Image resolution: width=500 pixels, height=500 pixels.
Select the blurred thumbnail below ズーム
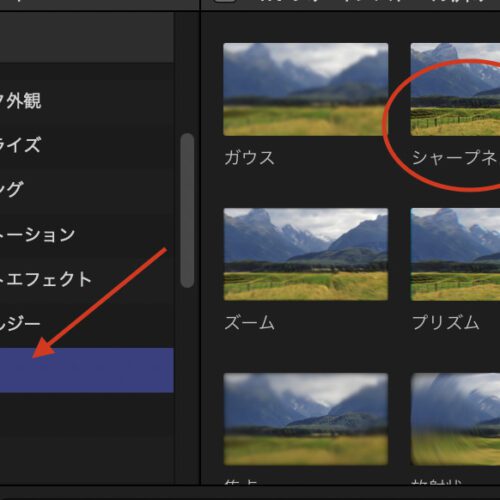pos(306,419)
